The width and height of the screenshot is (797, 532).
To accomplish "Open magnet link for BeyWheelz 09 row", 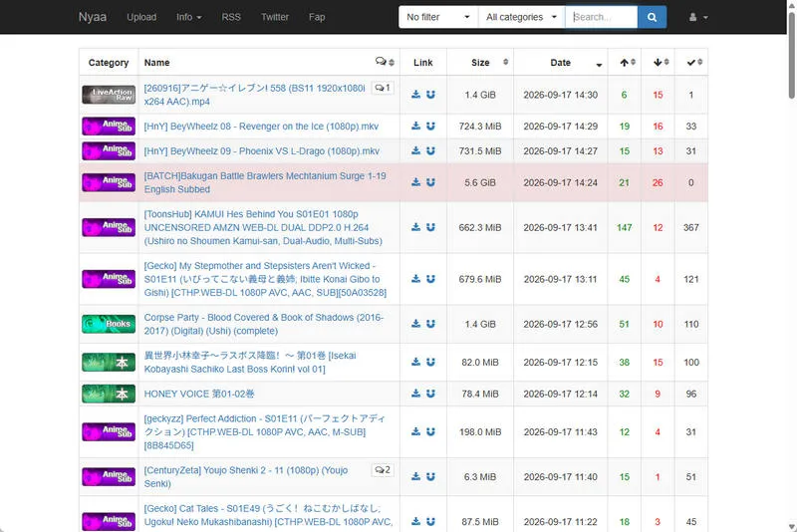I will pos(430,150).
